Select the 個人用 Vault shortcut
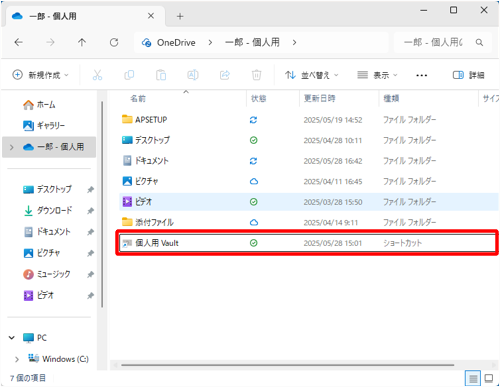Image resolution: width=500 pixels, height=387 pixels. 307,243
